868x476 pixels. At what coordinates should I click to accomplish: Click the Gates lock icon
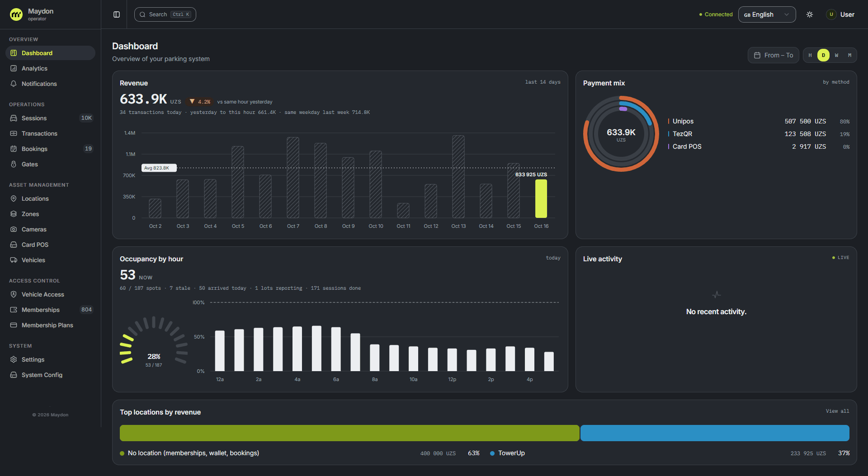click(14, 164)
